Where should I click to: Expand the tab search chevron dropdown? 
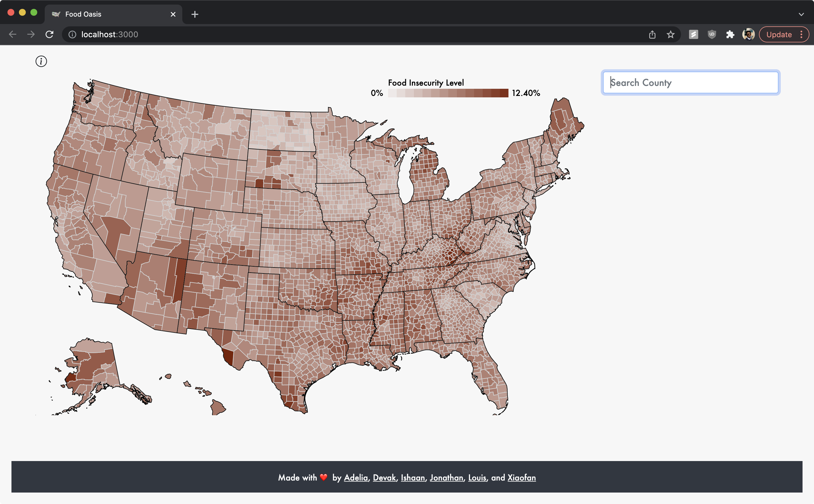(x=801, y=14)
